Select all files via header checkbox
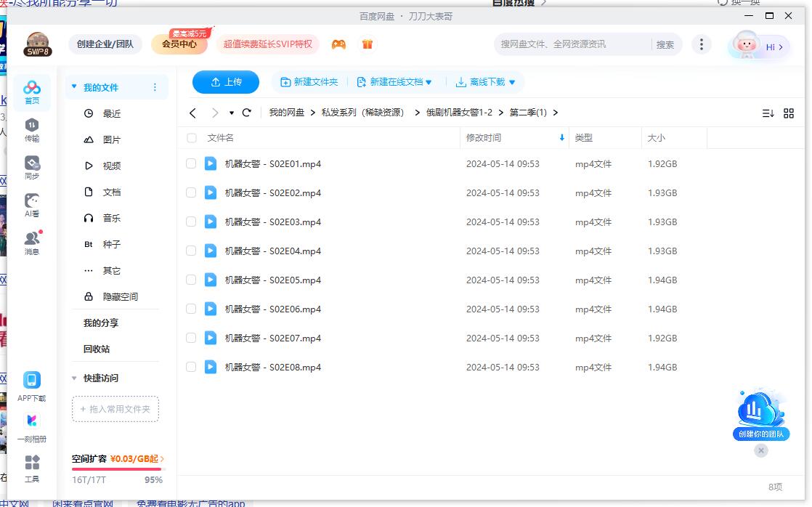812x507 pixels. (x=191, y=138)
